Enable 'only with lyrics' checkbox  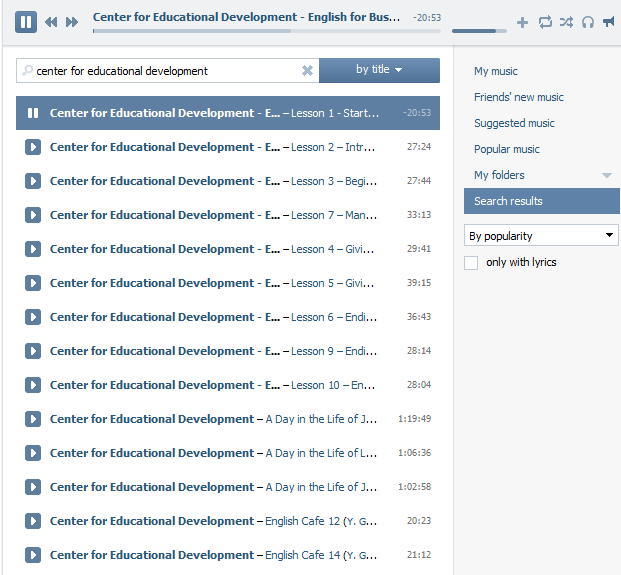(471, 263)
